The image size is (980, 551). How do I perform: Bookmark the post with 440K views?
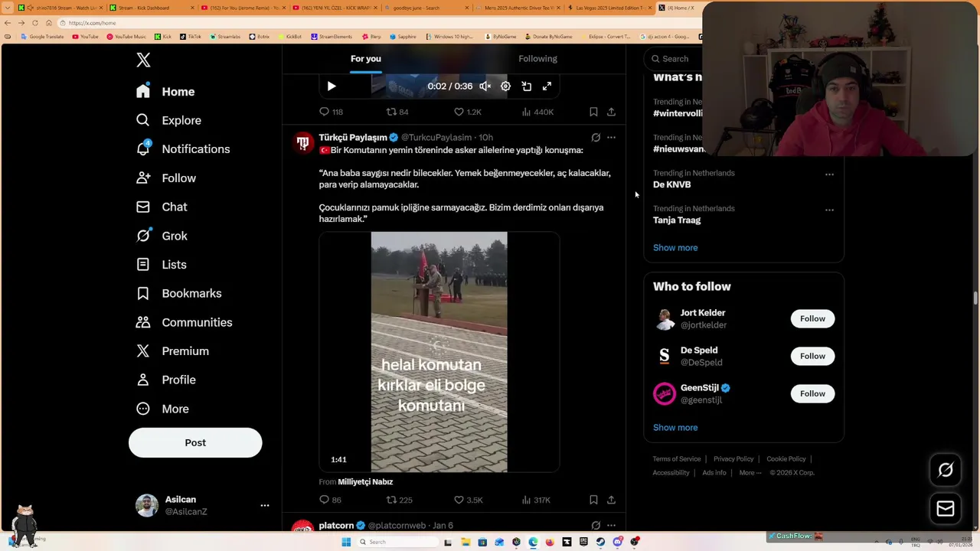(x=593, y=112)
